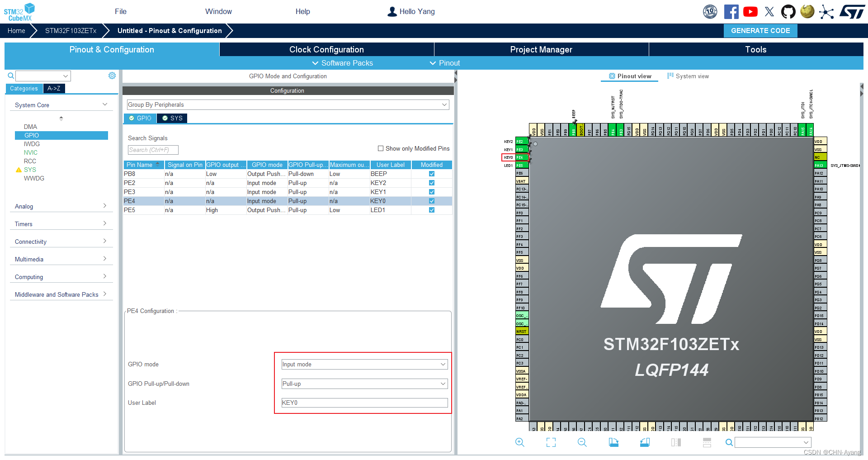Screen dimensions: 868x460
Task: Select SYS in System Core list
Action: tap(30, 170)
